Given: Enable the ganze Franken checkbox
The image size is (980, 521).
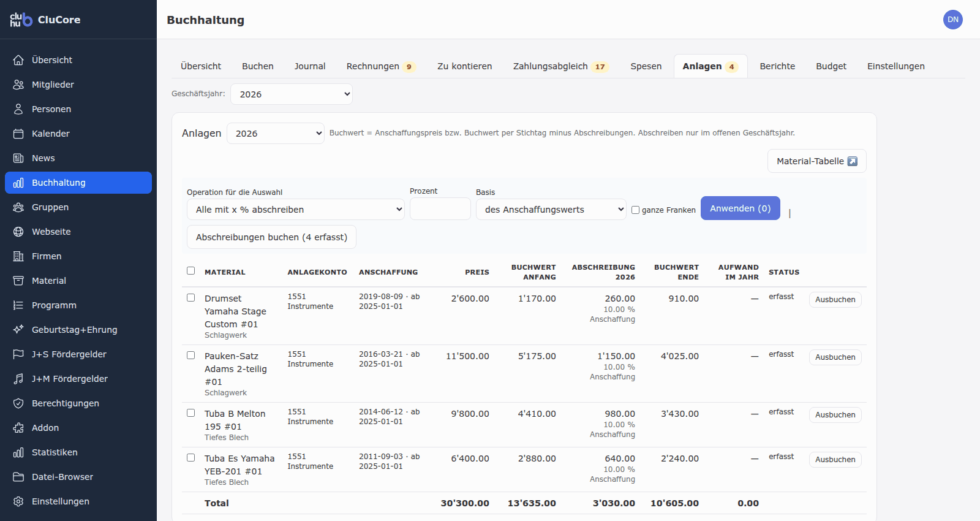Looking at the screenshot, I should click(635, 210).
